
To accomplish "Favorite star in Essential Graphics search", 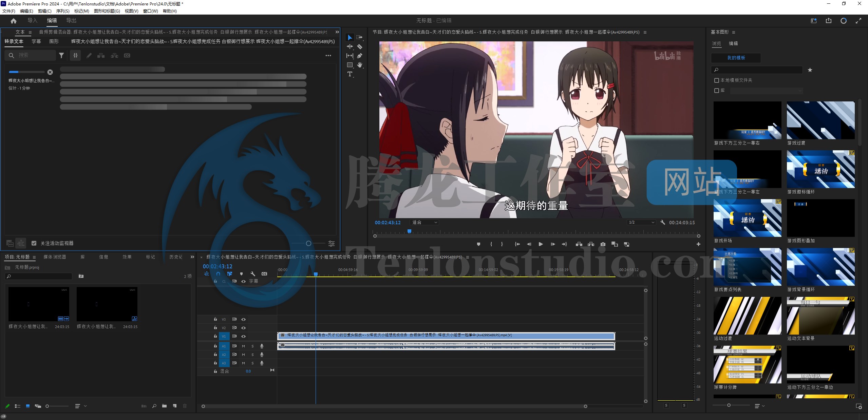I will [x=810, y=70].
